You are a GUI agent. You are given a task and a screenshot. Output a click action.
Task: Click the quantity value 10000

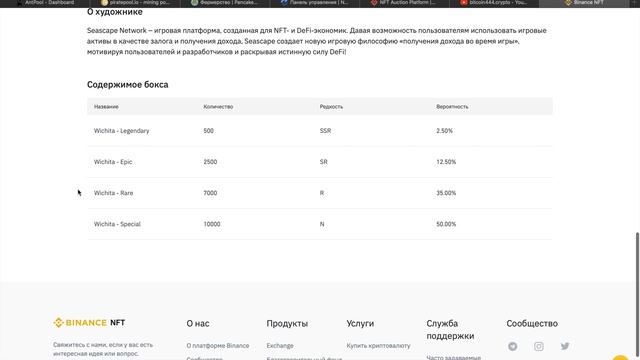[x=211, y=224]
